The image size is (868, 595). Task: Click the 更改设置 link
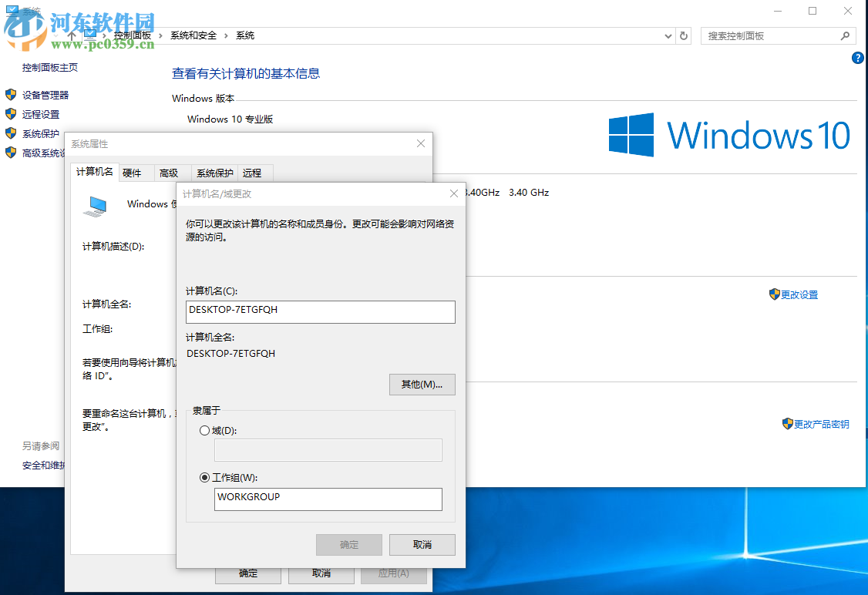(799, 294)
